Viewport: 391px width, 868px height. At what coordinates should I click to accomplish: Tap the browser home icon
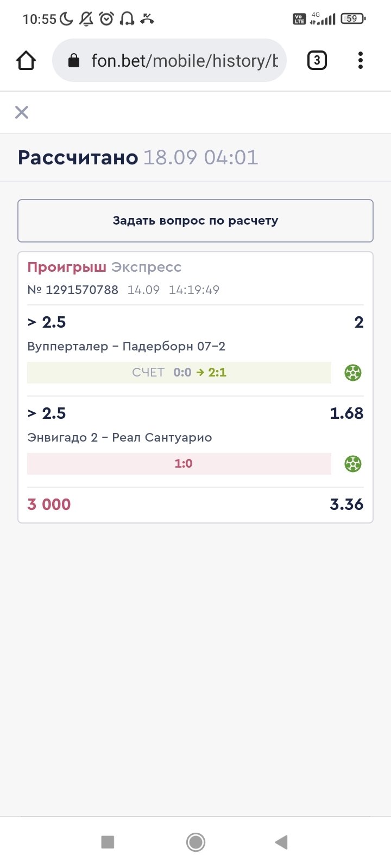pos(26,61)
